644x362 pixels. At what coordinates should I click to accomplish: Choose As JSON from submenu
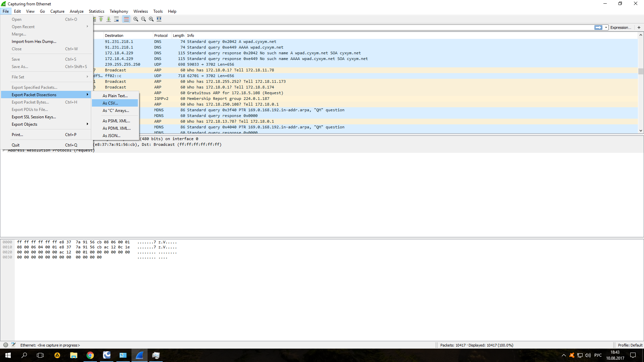point(111,136)
